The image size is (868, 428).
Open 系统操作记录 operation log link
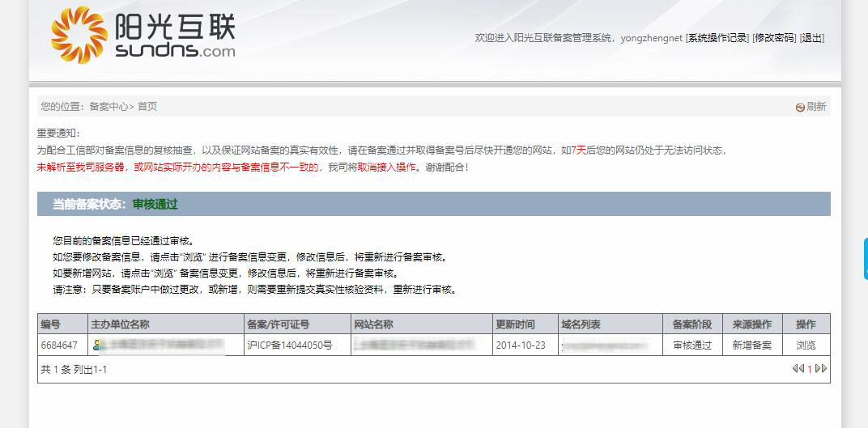(717, 38)
